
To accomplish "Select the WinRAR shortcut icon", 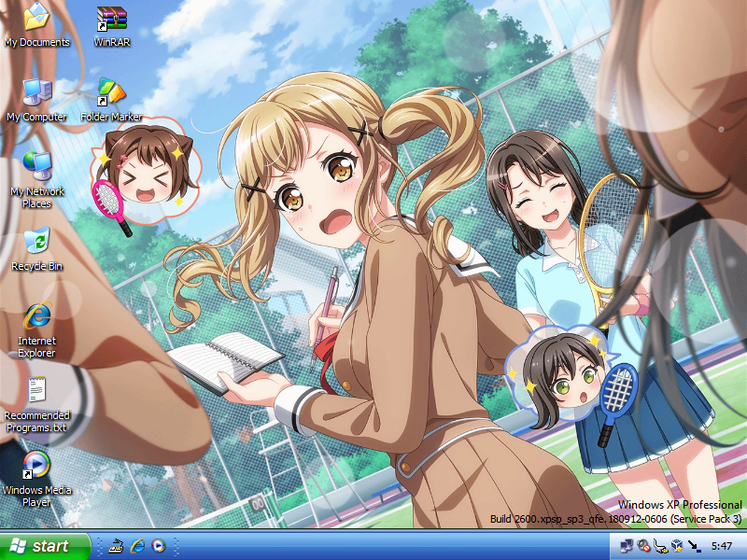I will [111, 25].
